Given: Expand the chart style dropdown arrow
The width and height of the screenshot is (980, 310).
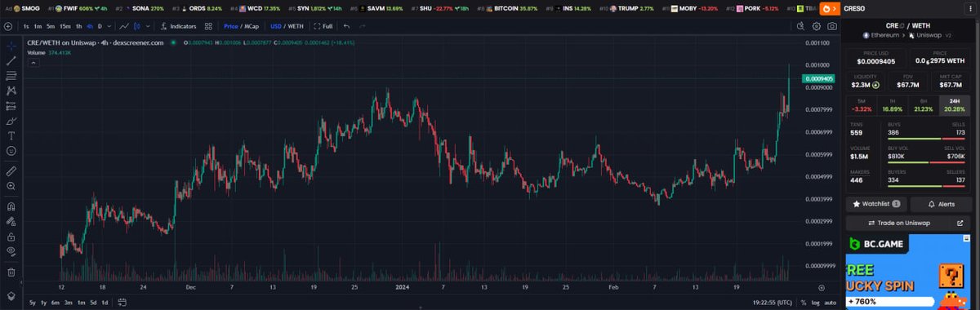Looking at the screenshot, I should (x=147, y=26).
